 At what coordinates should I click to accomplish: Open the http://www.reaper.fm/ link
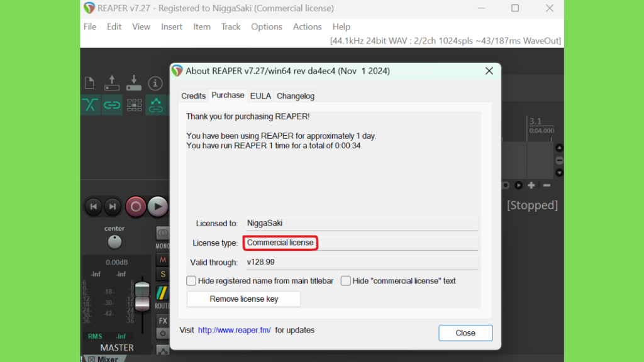coord(234,330)
